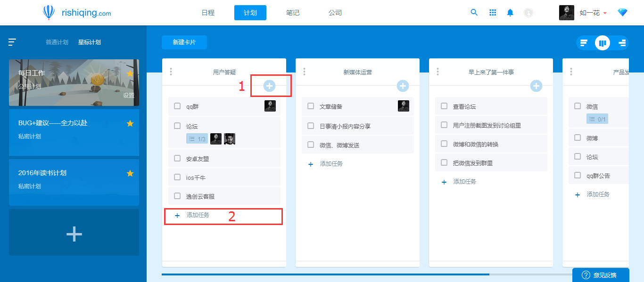Viewport: 644px width, 282px height.
Task: Click the blue diamond icon at top right
Action: click(622, 13)
